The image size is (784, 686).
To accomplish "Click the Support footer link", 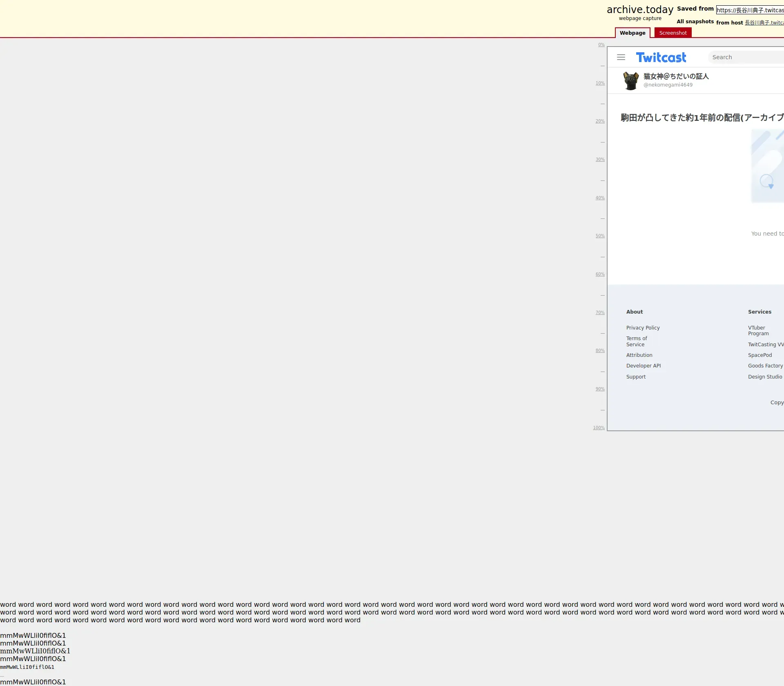I will [x=636, y=376].
